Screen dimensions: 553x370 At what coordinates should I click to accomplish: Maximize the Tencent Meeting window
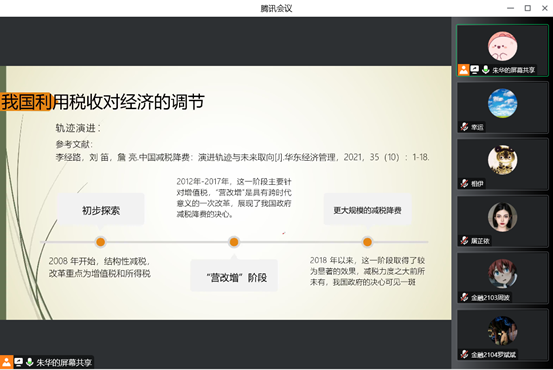(x=528, y=8)
